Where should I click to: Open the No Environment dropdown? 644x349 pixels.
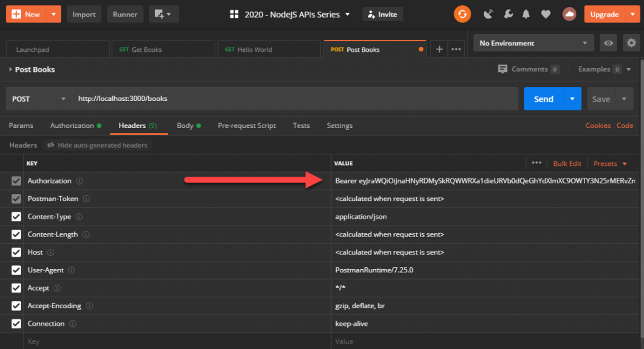[x=533, y=43]
